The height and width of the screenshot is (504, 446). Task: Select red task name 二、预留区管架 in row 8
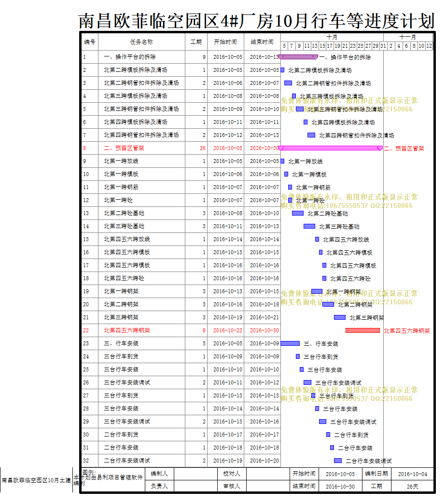pos(124,148)
